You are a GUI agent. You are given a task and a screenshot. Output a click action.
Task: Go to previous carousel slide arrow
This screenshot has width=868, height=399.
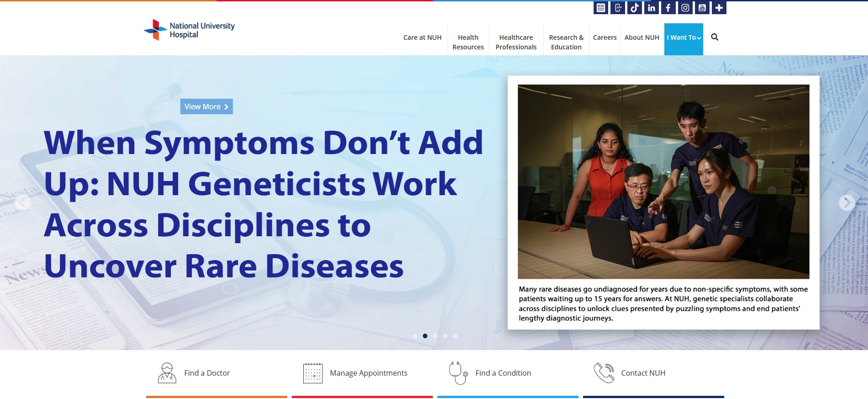point(22,202)
